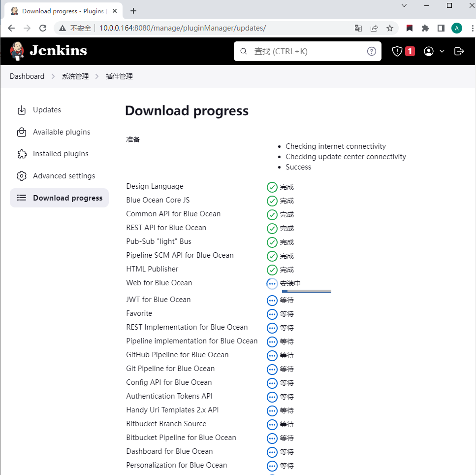Click 'GitHub Pipeline for Blue Ocean' text
The width and height of the screenshot is (476, 475).
177,355
